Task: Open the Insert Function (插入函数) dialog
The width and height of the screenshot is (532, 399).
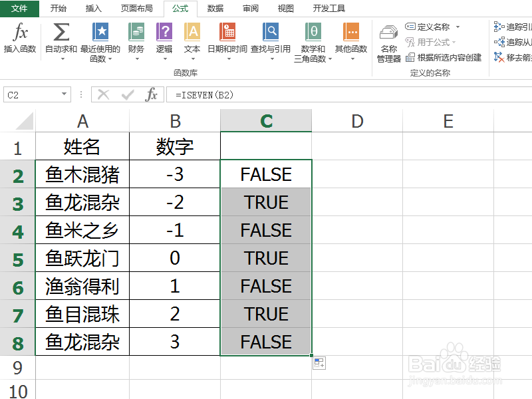Action: (20, 37)
